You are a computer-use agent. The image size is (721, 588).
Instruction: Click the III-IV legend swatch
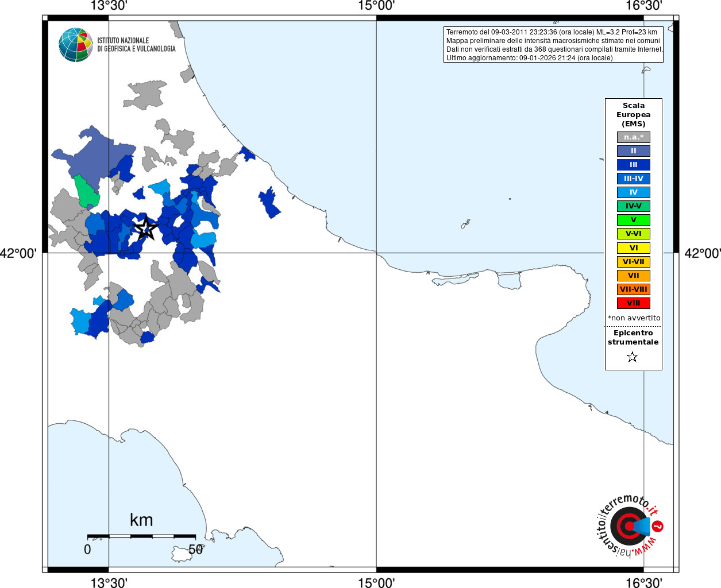click(634, 179)
